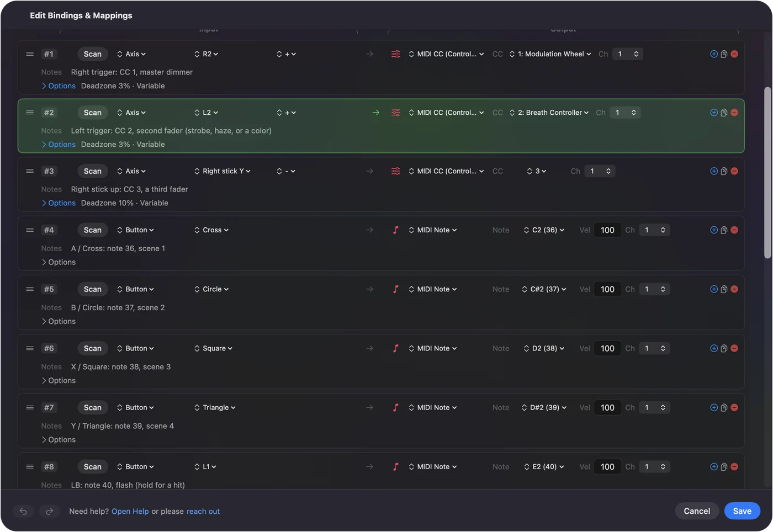Screen dimensions: 773x532
Task: Open the 1: Modulation Wheel CC dropdown
Action: 550,54
